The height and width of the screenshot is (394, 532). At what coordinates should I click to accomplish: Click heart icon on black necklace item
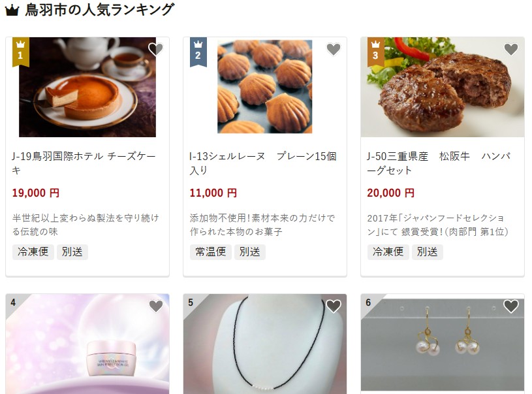(x=334, y=306)
